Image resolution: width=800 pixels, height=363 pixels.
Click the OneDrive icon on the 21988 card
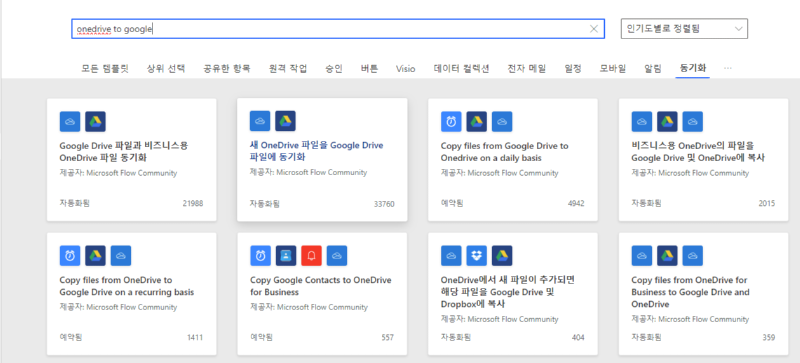coord(70,122)
